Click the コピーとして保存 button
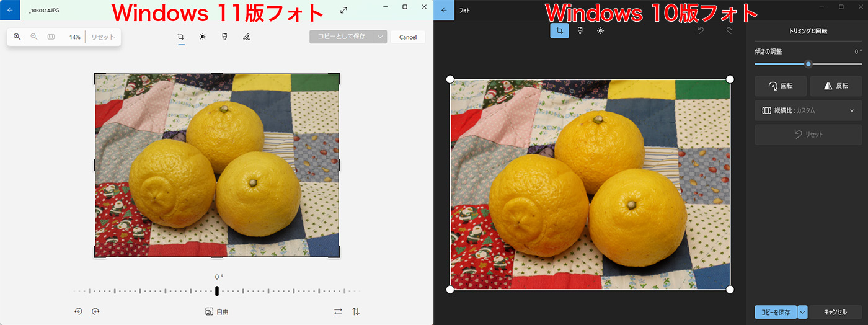 342,37
